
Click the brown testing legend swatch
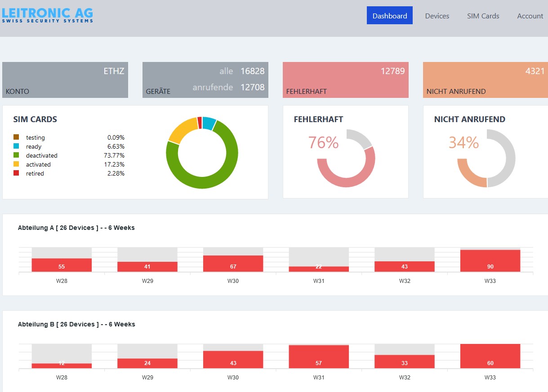point(16,137)
